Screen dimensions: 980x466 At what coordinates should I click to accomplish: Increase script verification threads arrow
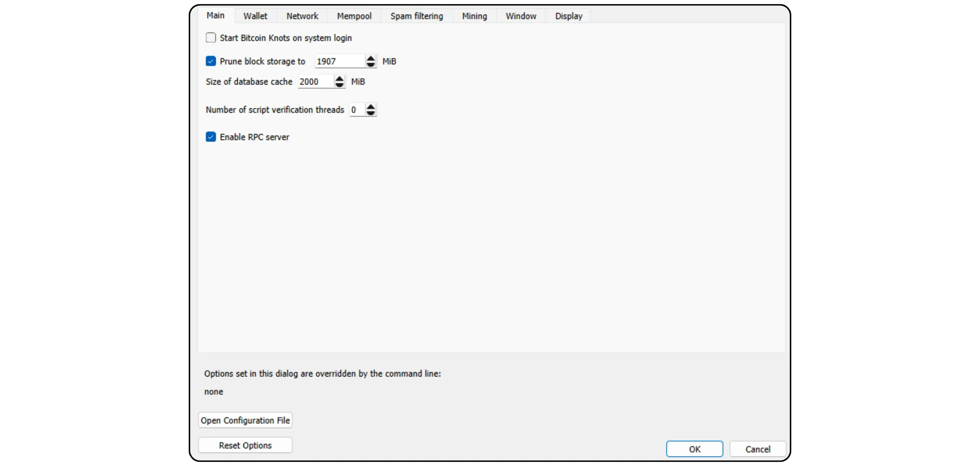click(x=371, y=106)
